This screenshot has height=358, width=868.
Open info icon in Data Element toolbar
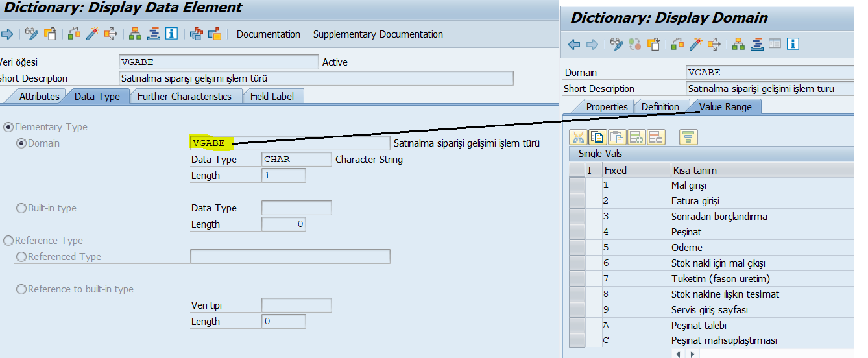click(171, 34)
